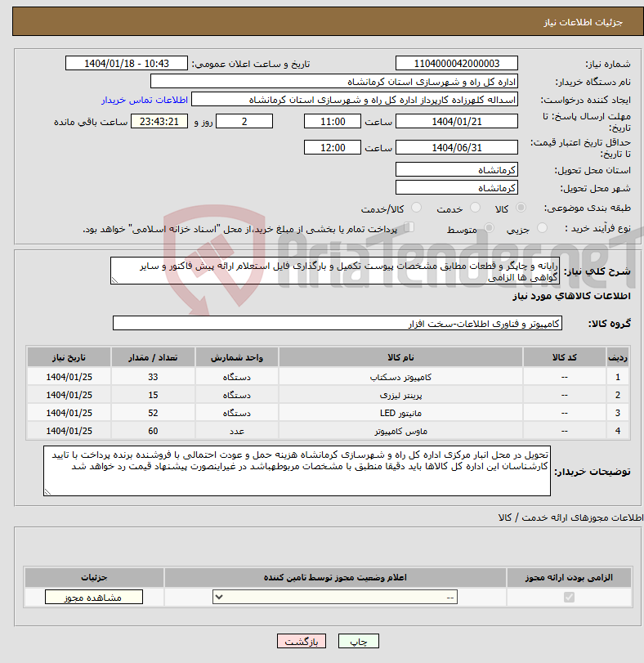This screenshot has width=644, height=663.
Task: Click the گروه کالا field
Action: 338,323
